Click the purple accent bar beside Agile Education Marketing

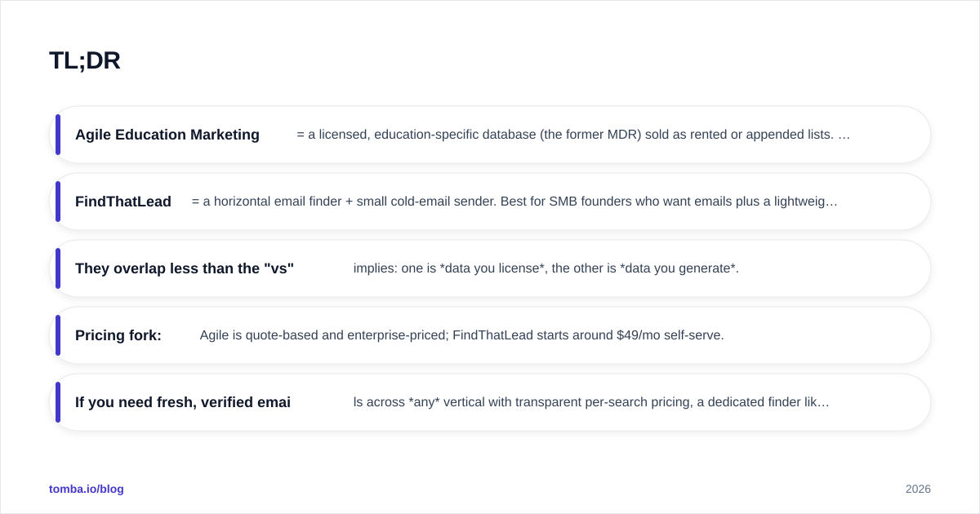point(58,135)
